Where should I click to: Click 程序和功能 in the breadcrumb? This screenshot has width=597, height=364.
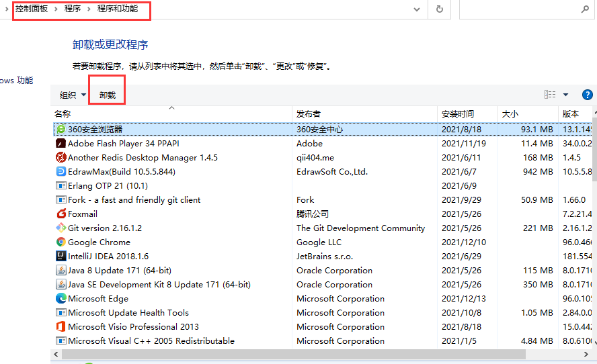coord(118,8)
